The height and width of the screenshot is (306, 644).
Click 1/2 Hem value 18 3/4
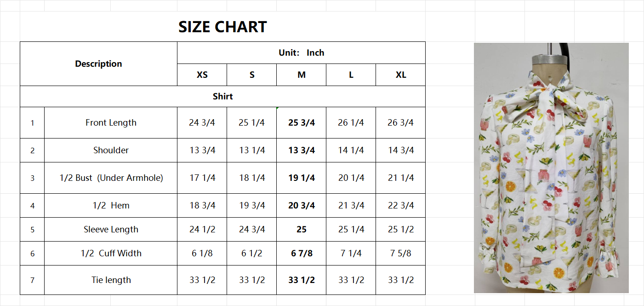click(x=202, y=206)
